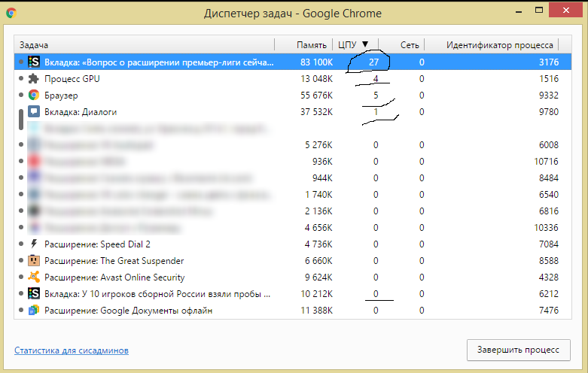588x373 pixels.
Task: Click the process ID 10336
Action: pos(546,228)
